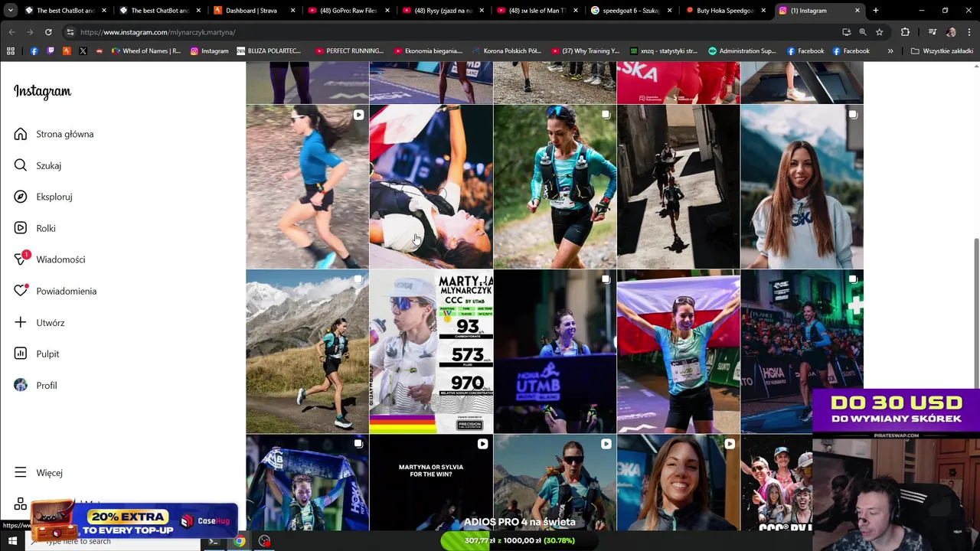This screenshot has width=980, height=551.
Task: Switch to the Isle of Man tab
Action: pyautogui.click(x=537, y=11)
